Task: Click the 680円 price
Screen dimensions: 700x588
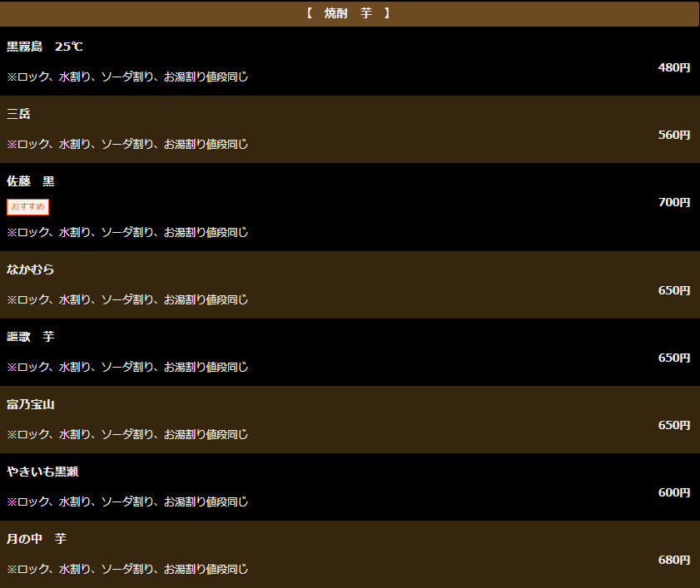Action: pos(674,561)
